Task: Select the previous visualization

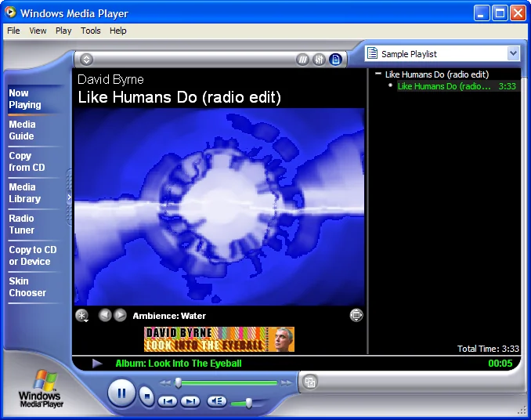Action: [x=105, y=315]
